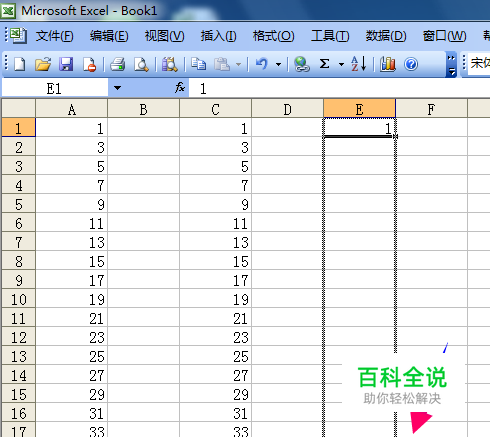Screen dimensions: 490x437
Task: Select column C header
Action: pos(215,109)
